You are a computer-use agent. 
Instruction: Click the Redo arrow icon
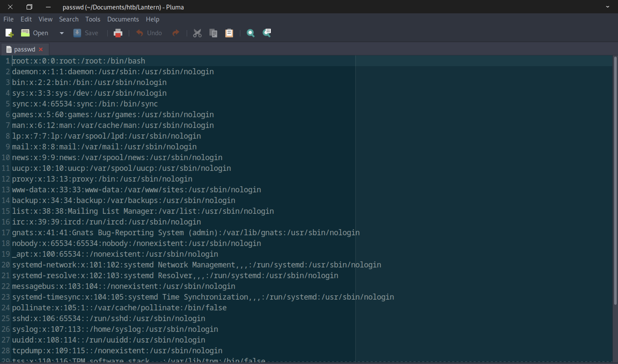pos(176,33)
